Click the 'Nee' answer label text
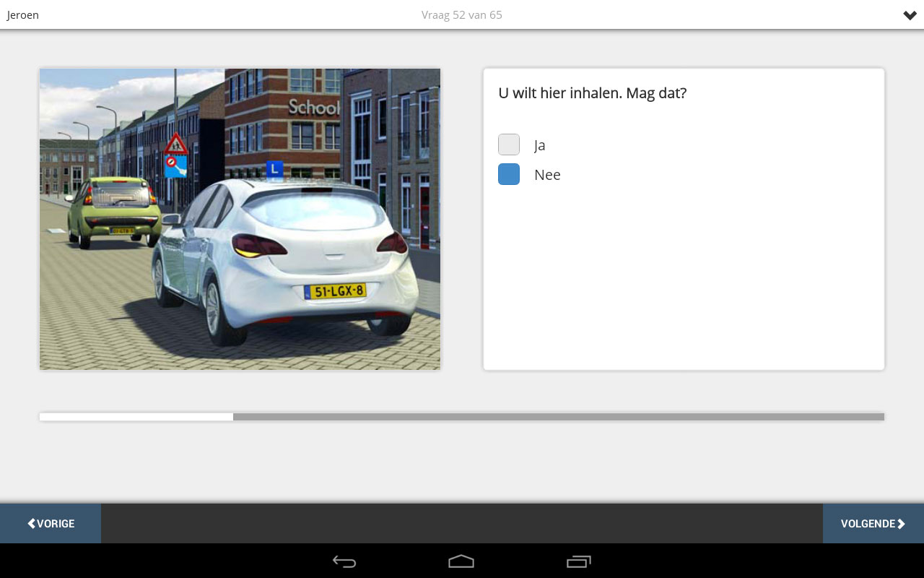Screen dimensions: 924x578 [547, 175]
